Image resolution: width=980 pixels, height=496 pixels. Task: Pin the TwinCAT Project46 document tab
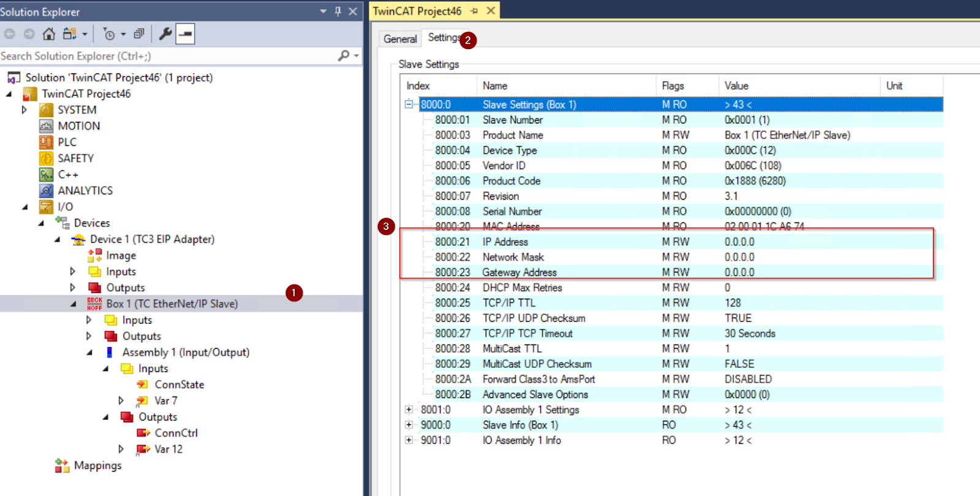474,11
